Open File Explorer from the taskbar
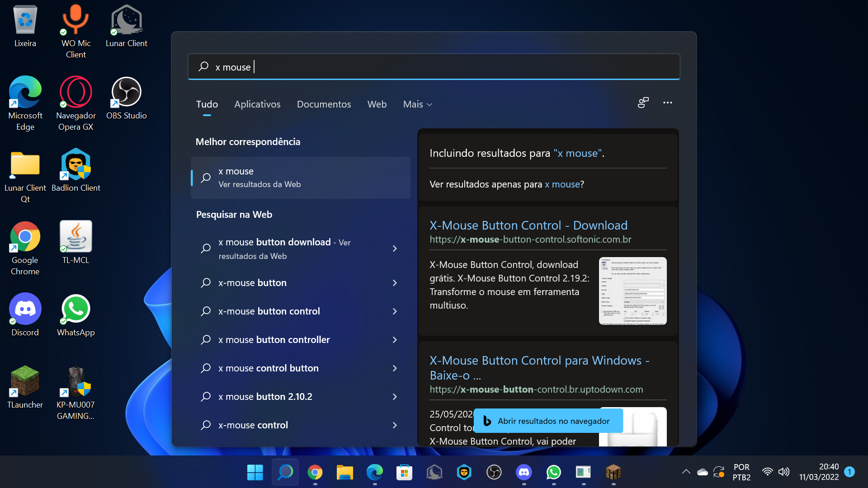 [x=345, y=473]
